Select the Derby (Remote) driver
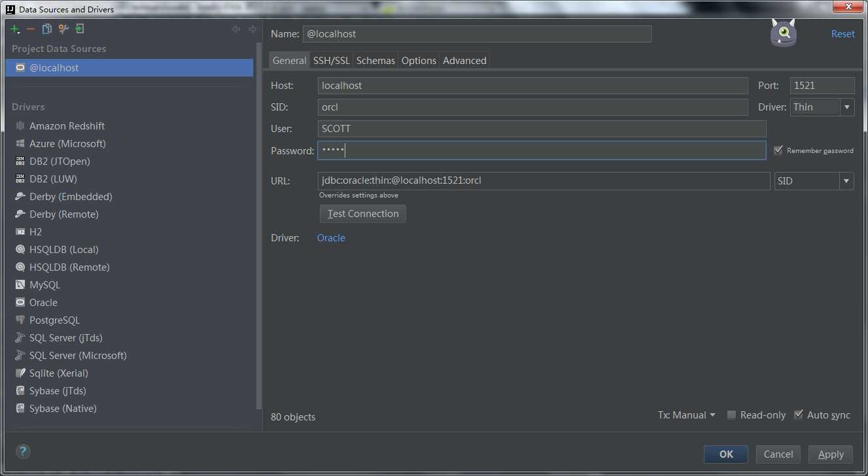 click(64, 214)
